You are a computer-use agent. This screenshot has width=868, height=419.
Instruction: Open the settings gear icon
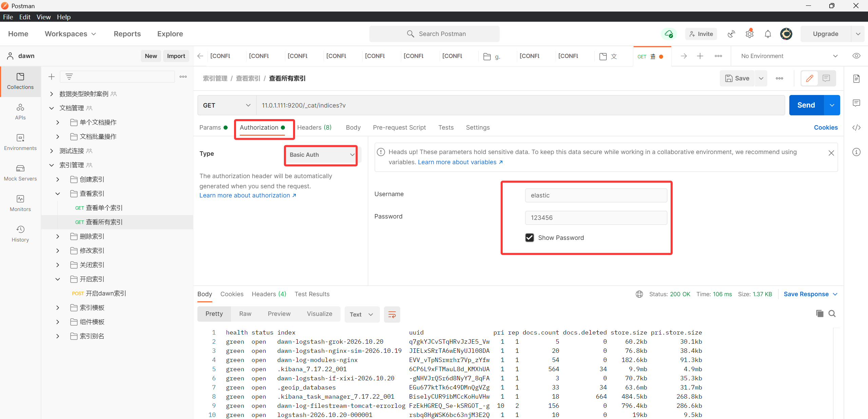tap(750, 34)
